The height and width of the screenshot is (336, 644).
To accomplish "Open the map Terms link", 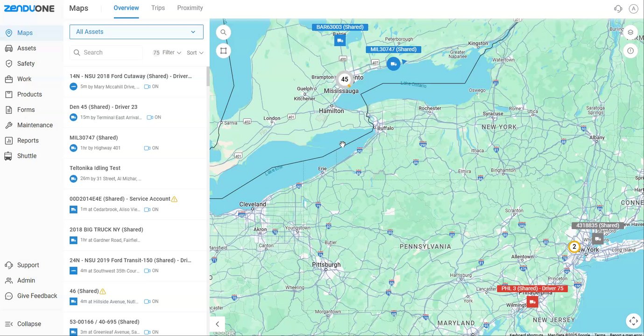I will point(600,334).
